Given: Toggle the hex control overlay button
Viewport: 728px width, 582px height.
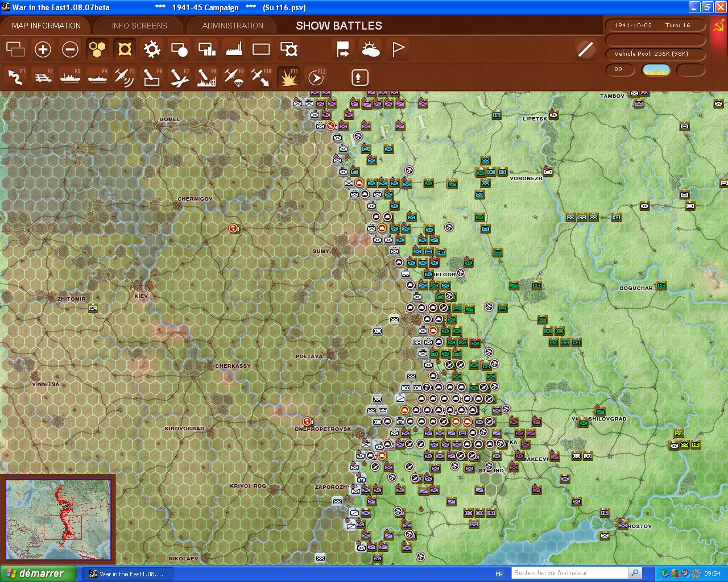Looking at the screenshot, I should (x=125, y=49).
